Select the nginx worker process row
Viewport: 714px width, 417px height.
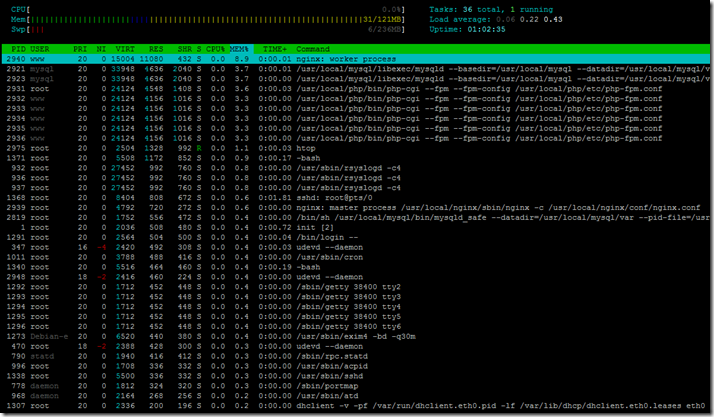(356, 59)
